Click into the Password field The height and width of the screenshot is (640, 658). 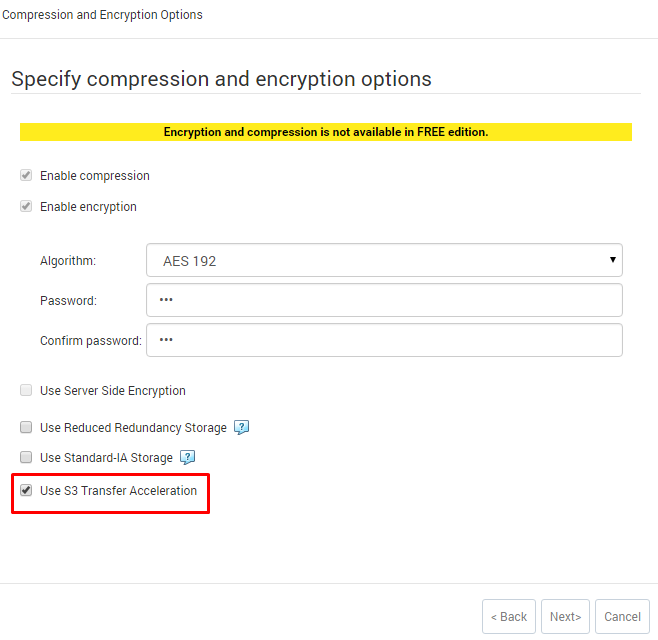[x=384, y=300]
